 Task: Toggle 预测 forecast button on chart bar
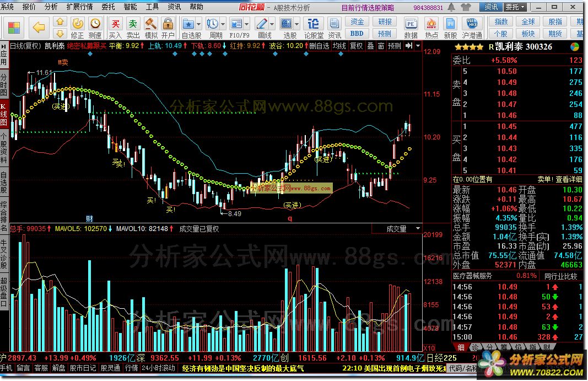[395, 46]
